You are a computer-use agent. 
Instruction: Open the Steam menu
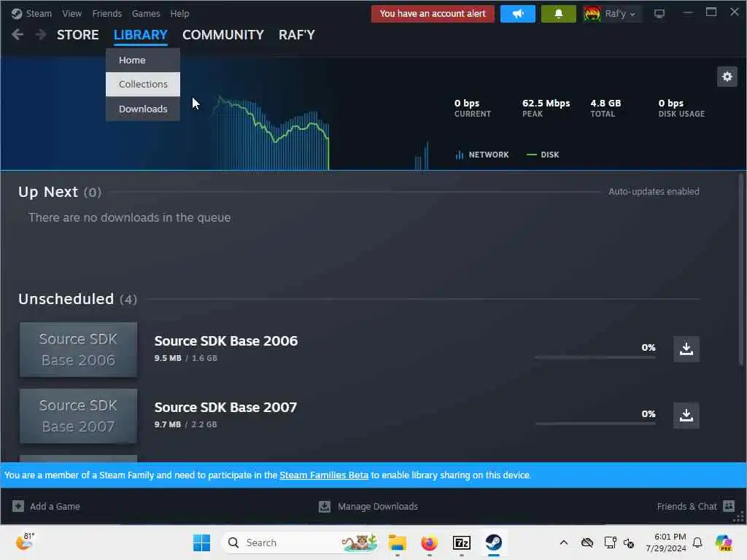click(39, 13)
